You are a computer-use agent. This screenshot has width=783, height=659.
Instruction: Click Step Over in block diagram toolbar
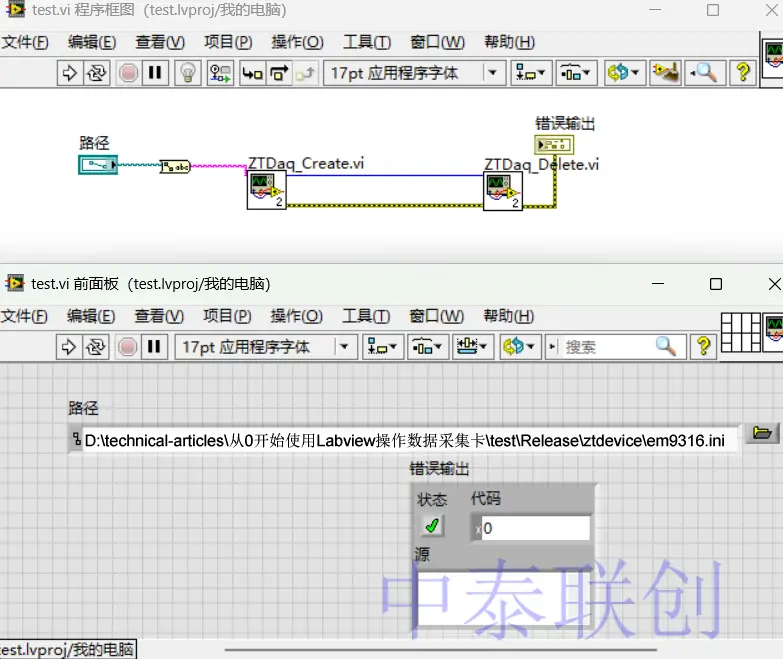[279, 73]
